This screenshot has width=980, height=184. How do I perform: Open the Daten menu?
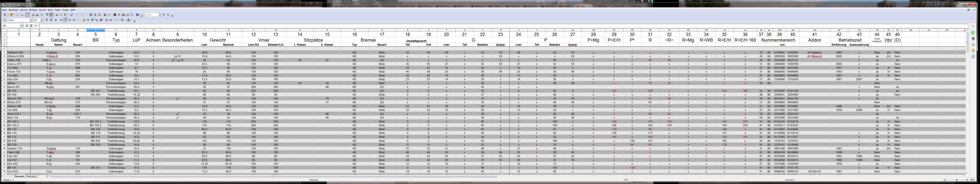pos(58,10)
